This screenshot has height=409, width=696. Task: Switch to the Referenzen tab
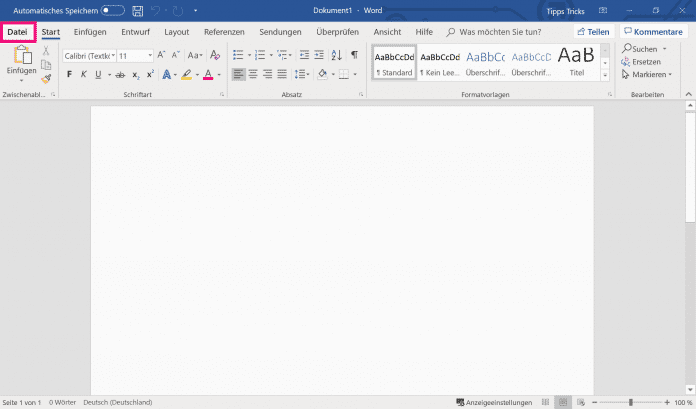224,32
